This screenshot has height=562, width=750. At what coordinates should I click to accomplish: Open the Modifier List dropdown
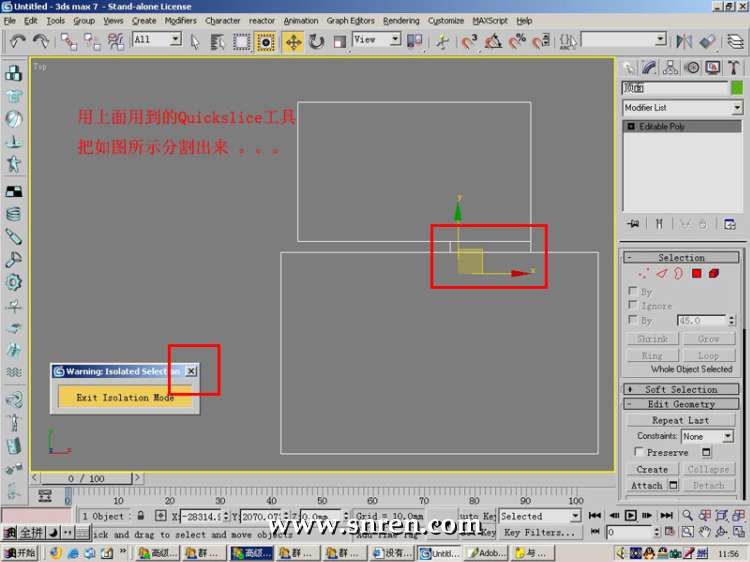coord(737,108)
